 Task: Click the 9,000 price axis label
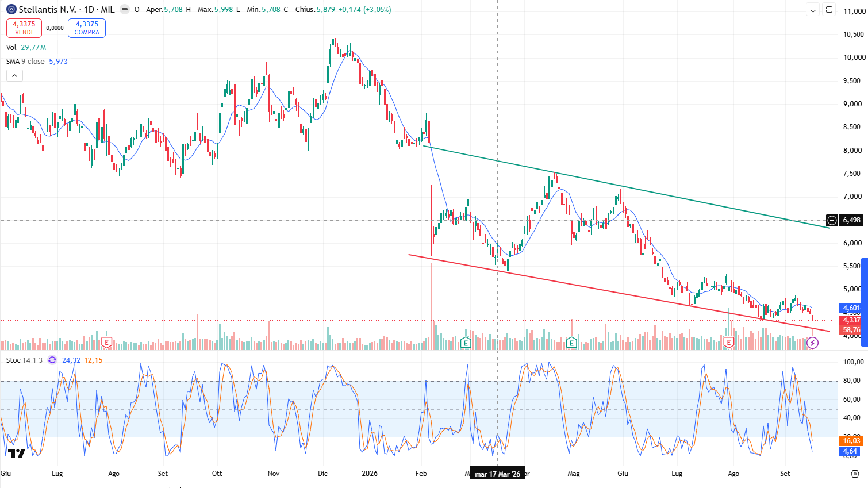[x=853, y=104]
